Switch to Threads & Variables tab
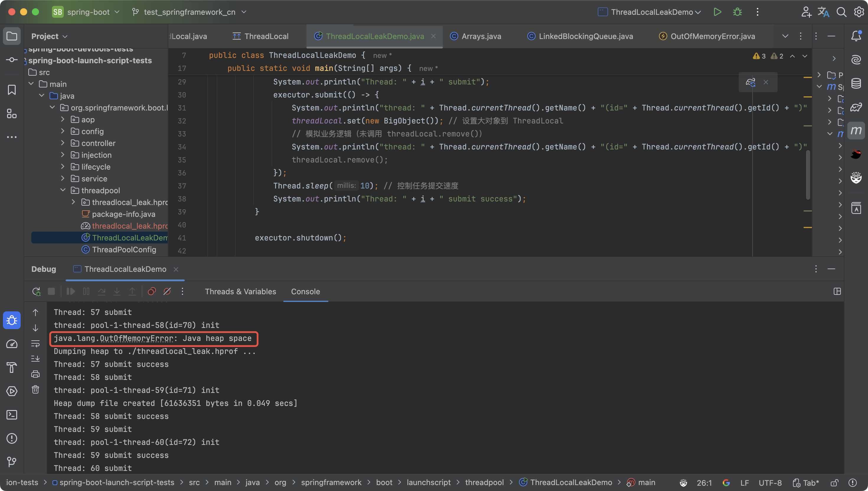Screen dimensions: 868x491 (240, 291)
